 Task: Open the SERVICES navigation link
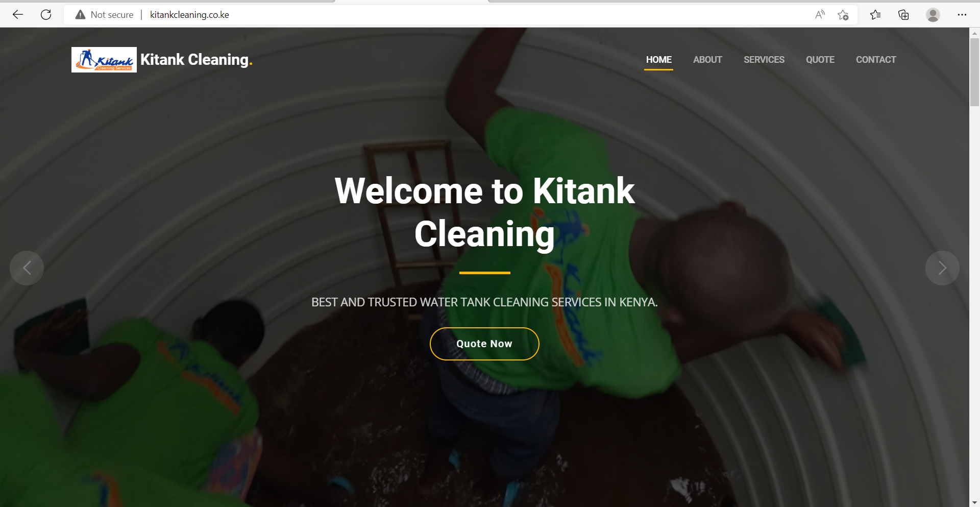(x=764, y=60)
